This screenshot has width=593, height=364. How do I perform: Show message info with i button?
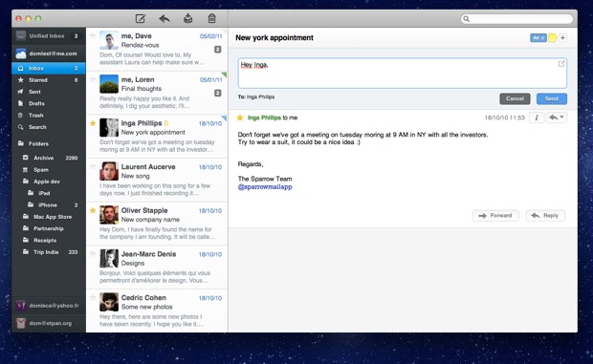point(537,118)
